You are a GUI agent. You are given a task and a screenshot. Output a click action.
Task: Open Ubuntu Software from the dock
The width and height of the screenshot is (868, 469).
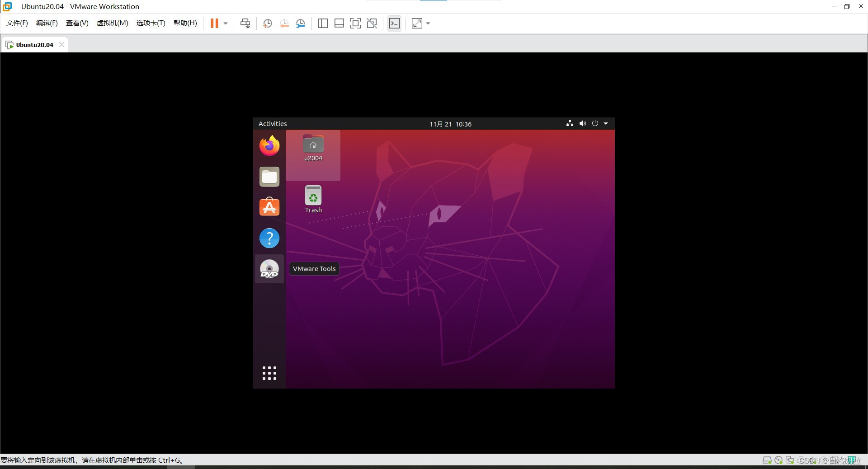coord(269,207)
